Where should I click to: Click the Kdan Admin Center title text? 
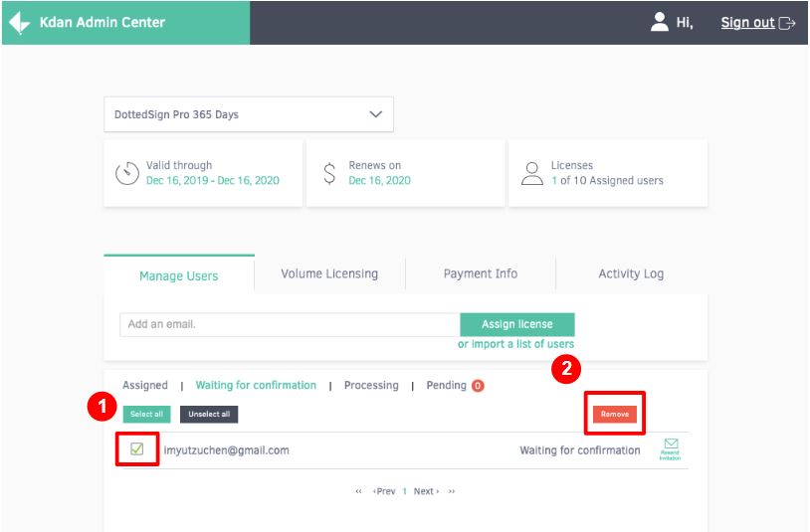[x=102, y=22]
